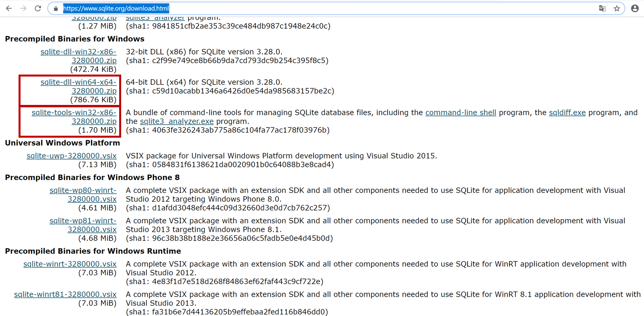Open the sqlite3_analyzer.exe link
The width and height of the screenshot is (644, 316).
coord(177,122)
